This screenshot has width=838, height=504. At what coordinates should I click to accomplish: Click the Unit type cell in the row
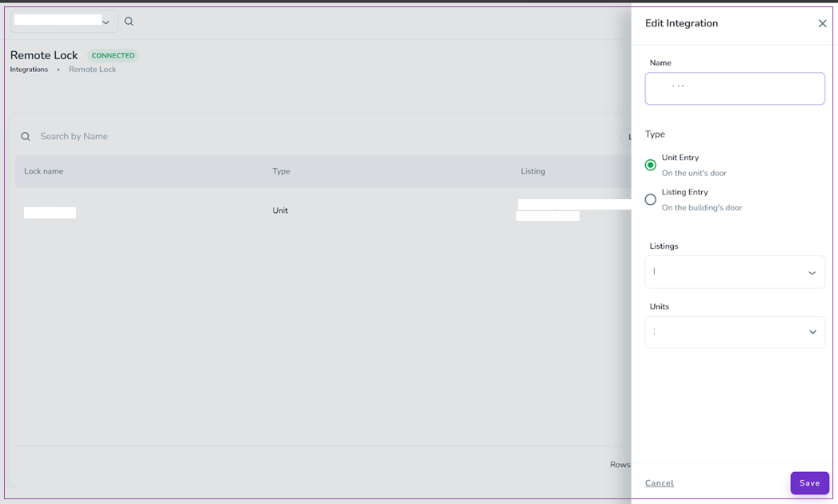pyautogui.click(x=280, y=210)
